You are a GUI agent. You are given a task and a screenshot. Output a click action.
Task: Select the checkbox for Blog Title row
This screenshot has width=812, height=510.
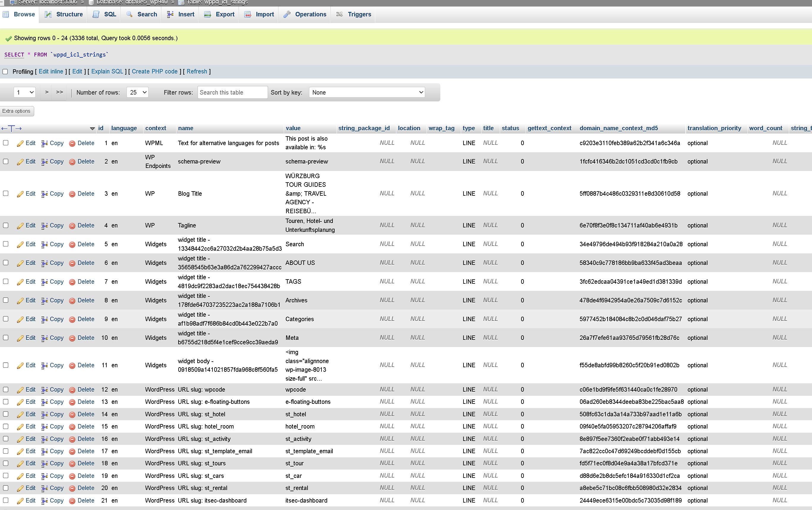[x=6, y=194]
